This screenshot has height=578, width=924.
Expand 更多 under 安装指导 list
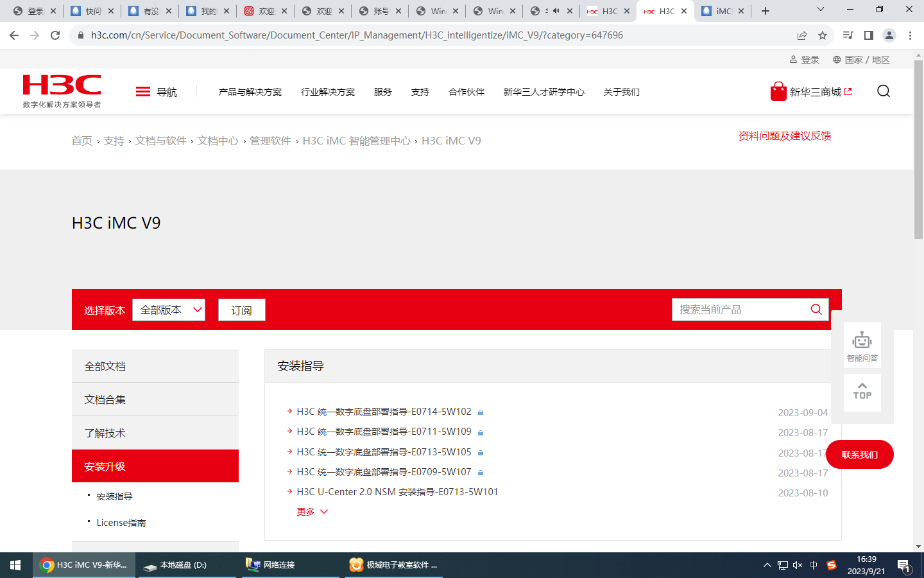tap(312, 512)
